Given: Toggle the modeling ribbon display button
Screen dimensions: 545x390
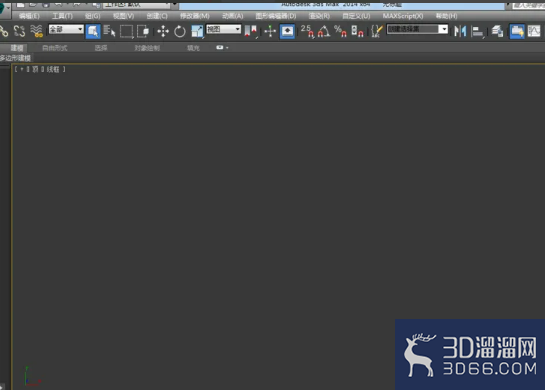Looking at the screenshot, I should point(517,31).
